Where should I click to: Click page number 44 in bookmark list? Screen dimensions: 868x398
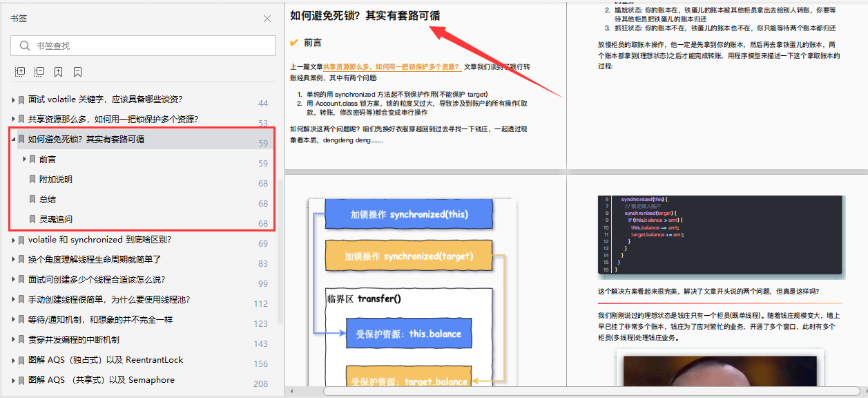click(263, 104)
